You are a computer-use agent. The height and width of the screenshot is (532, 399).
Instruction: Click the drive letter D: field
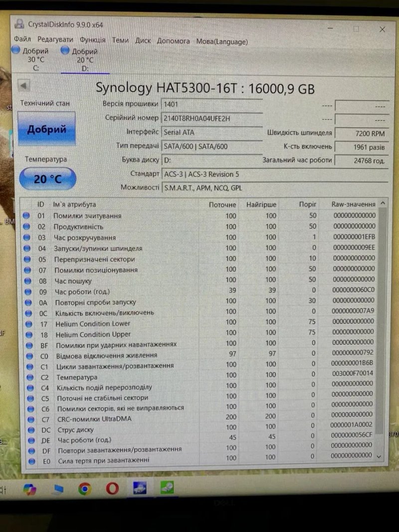point(212,160)
